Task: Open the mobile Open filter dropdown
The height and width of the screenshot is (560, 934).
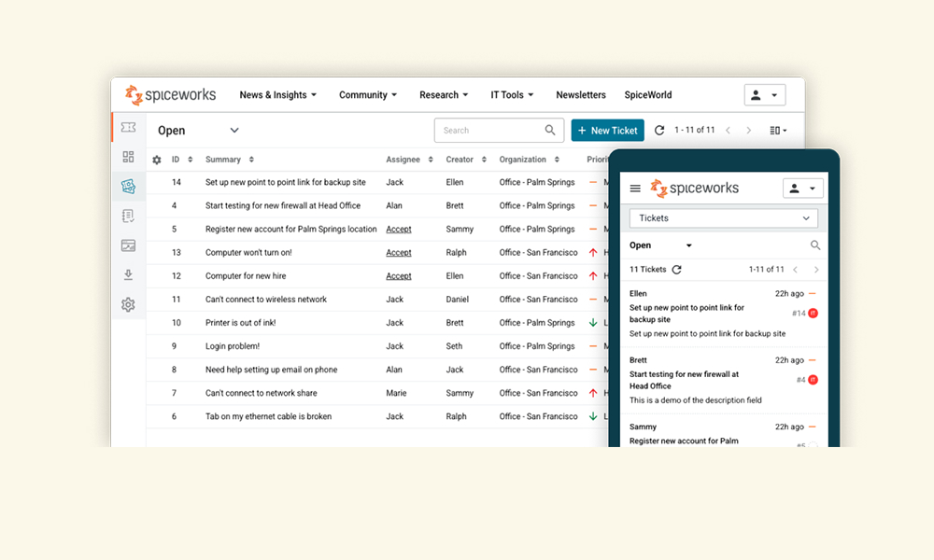Action: pyautogui.click(x=660, y=245)
